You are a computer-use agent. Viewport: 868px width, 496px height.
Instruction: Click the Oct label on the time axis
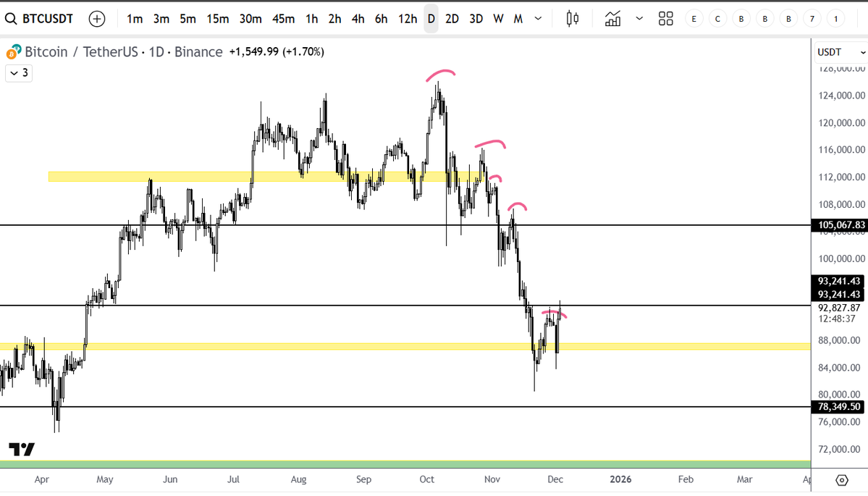pyautogui.click(x=427, y=479)
